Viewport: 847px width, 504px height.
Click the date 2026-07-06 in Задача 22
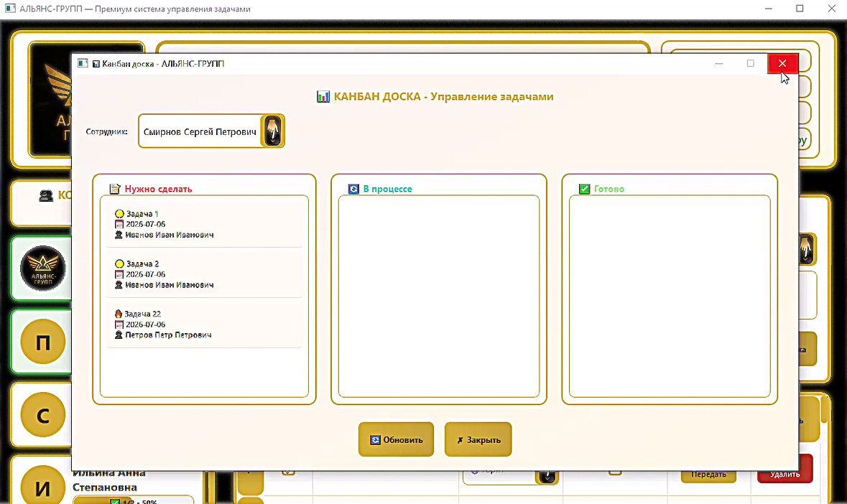(x=145, y=325)
